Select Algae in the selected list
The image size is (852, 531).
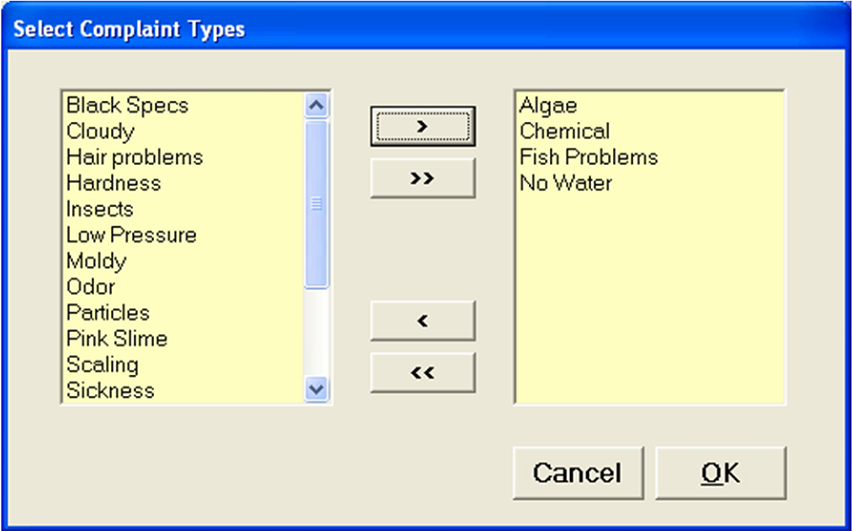click(x=548, y=105)
